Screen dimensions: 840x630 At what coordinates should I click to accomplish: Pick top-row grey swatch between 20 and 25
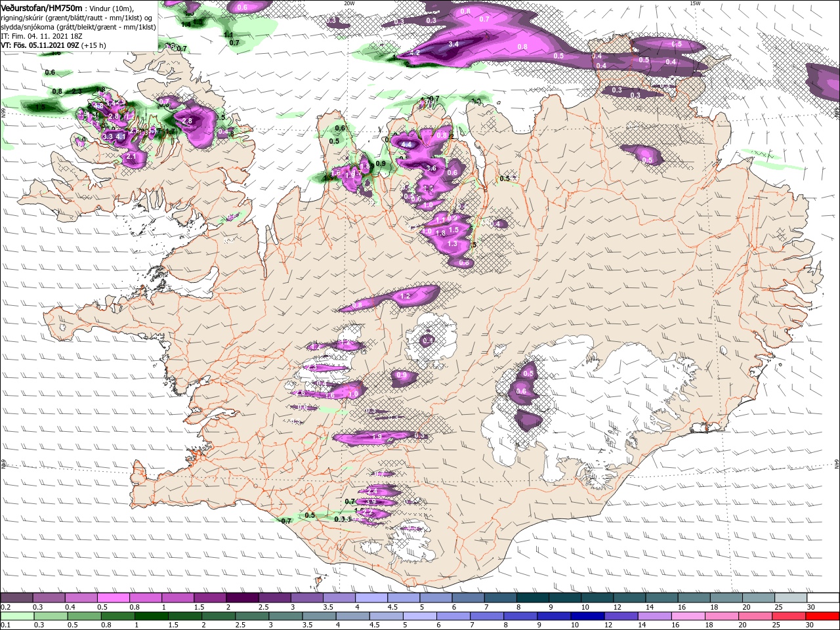tap(759, 598)
